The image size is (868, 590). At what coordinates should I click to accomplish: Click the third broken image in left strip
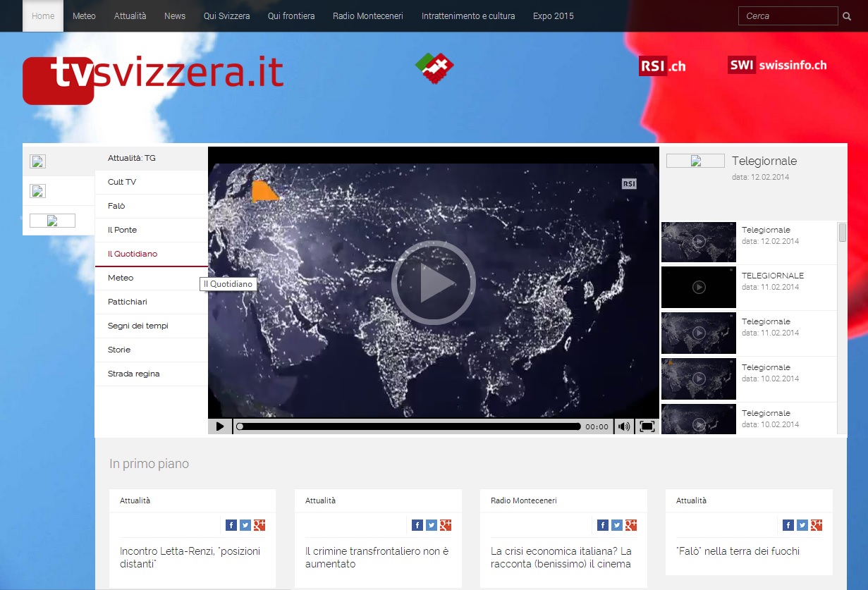point(52,221)
